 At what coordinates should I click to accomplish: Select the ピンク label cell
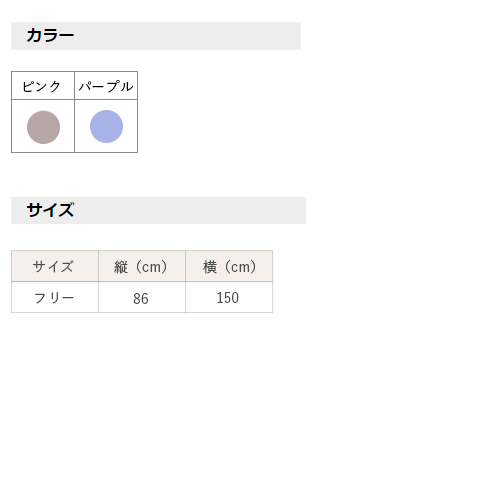(43, 85)
